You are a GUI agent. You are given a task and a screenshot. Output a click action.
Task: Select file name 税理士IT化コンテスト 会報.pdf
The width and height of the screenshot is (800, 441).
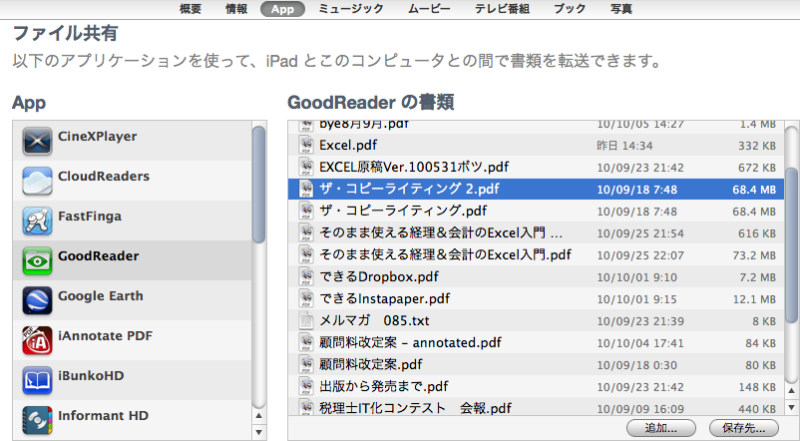pyautogui.click(x=415, y=408)
